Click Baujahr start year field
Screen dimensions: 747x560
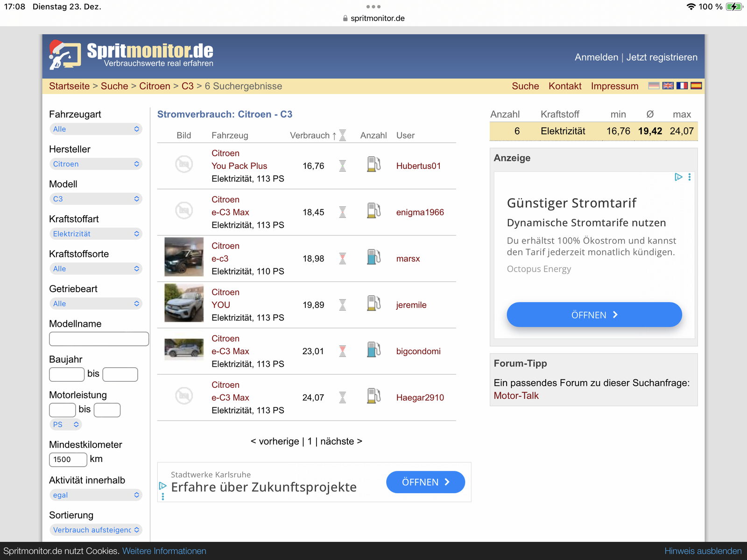point(67,374)
